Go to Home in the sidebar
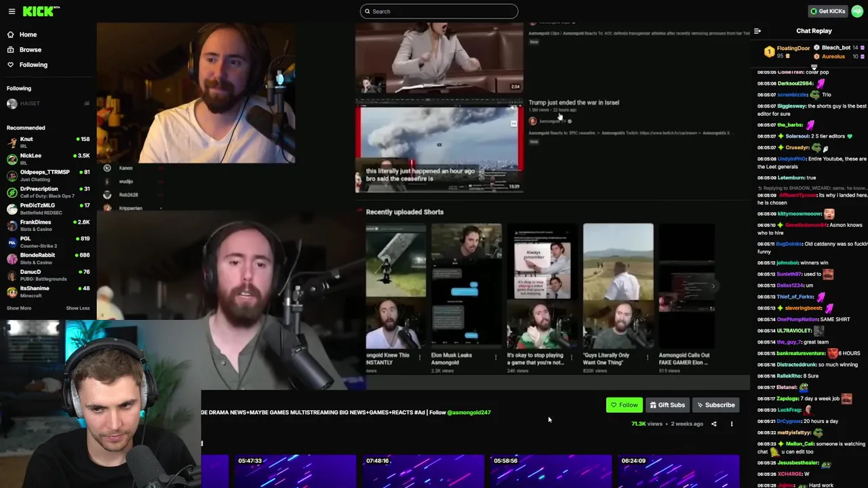The height and width of the screenshot is (488, 868). pos(28,35)
